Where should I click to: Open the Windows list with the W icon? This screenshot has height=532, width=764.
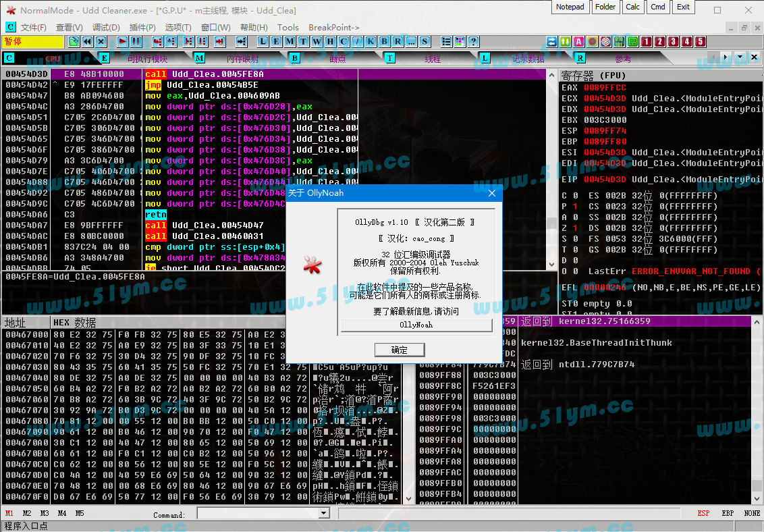tap(317, 41)
